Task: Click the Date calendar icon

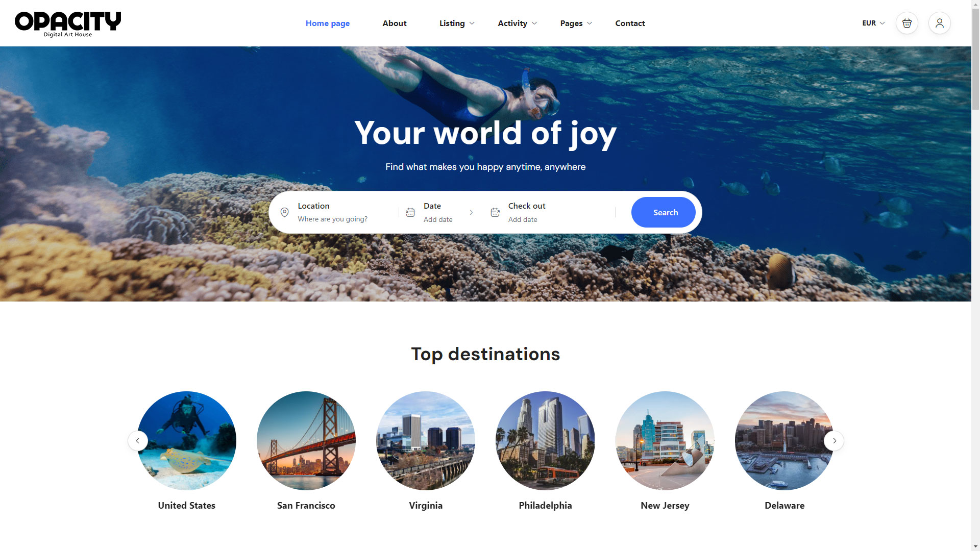Action: tap(410, 212)
